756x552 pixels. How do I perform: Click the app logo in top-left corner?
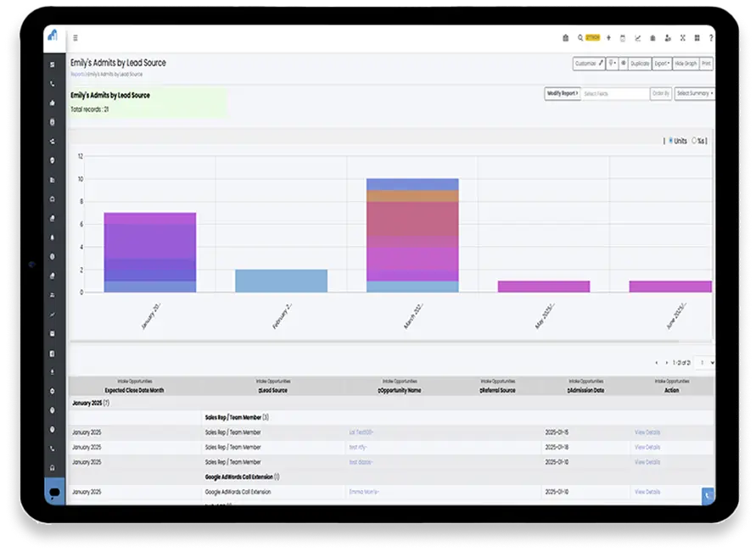tap(53, 36)
